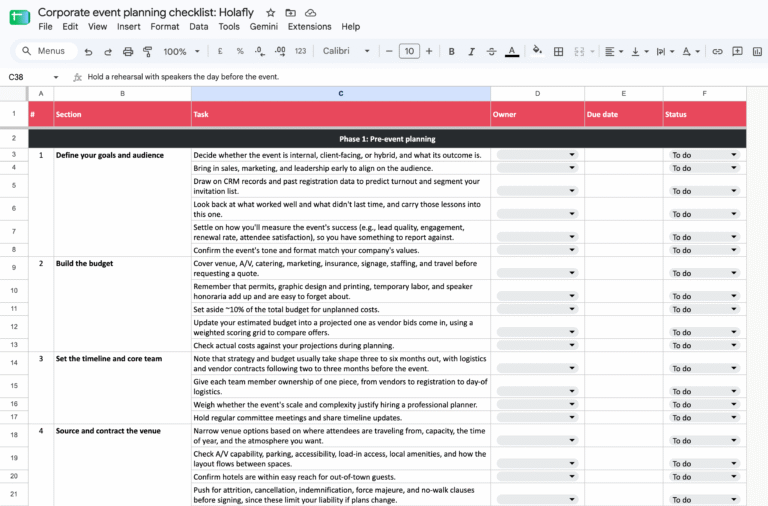
Task: Open text wrapping dropdown
Action: tap(665, 51)
